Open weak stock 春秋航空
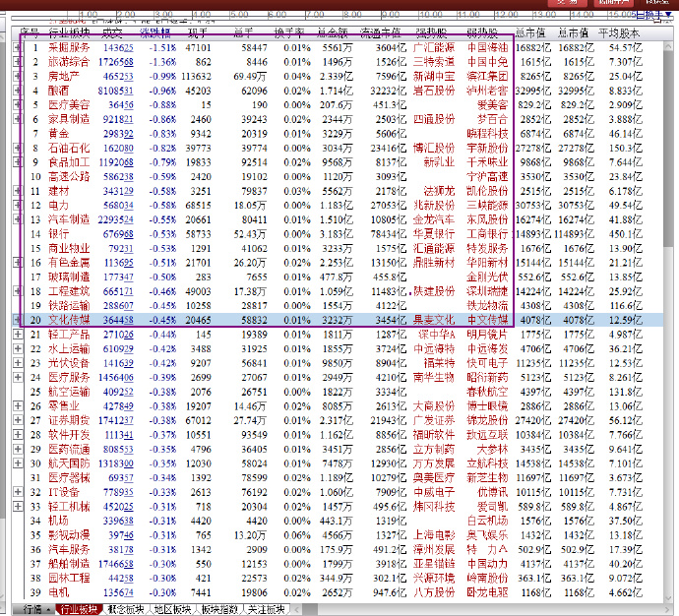 click(x=487, y=392)
